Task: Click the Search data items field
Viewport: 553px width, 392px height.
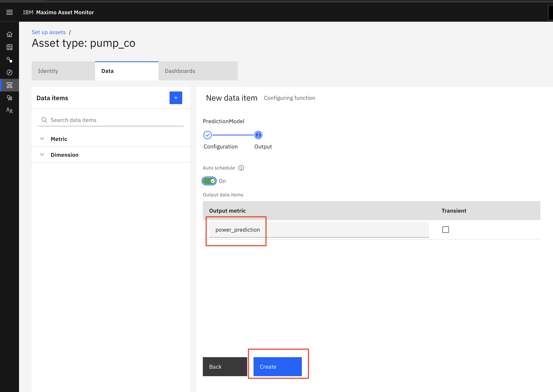Action: [x=111, y=120]
